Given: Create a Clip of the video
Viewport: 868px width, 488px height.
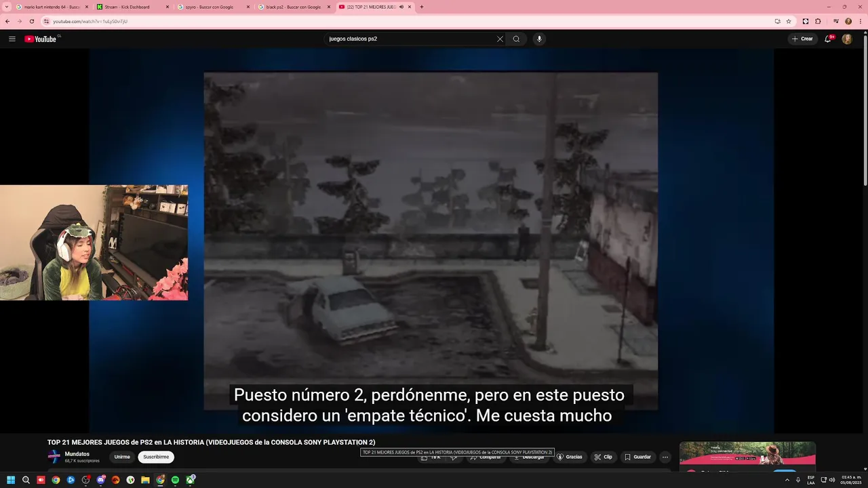Looking at the screenshot, I should coord(603,457).
